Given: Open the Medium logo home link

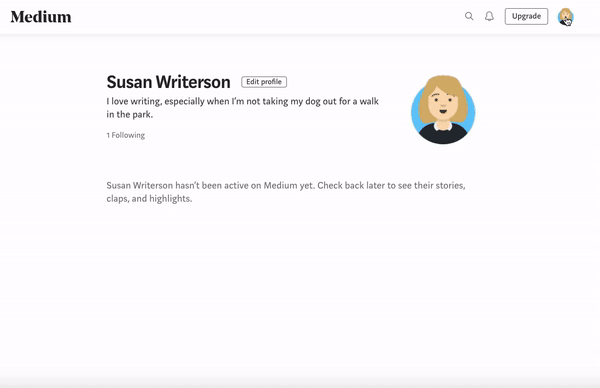Looking at the screenshot, I should coord(41,17).
